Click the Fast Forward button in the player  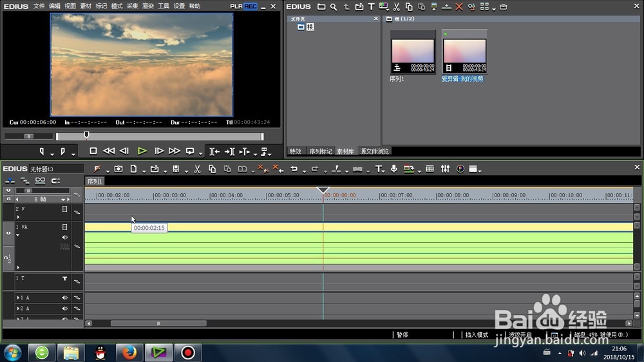click(x=174, y=151)
